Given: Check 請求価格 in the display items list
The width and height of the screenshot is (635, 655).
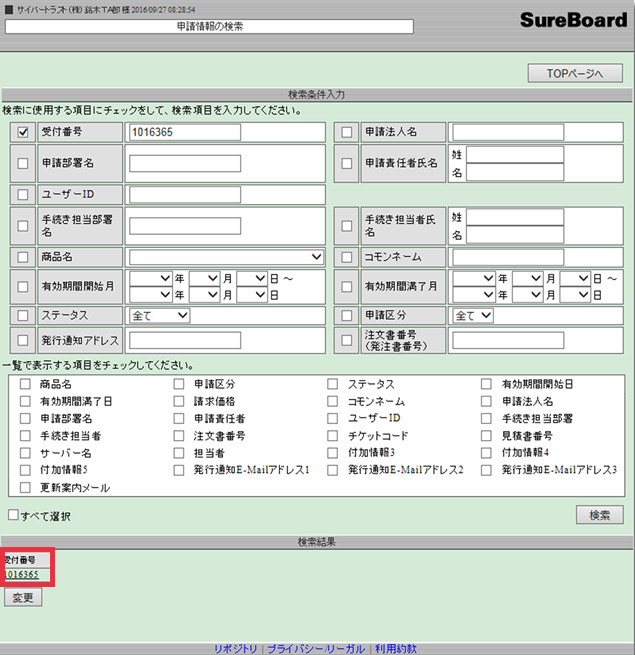Looking at the screenshot, I should tap(179, 401).
